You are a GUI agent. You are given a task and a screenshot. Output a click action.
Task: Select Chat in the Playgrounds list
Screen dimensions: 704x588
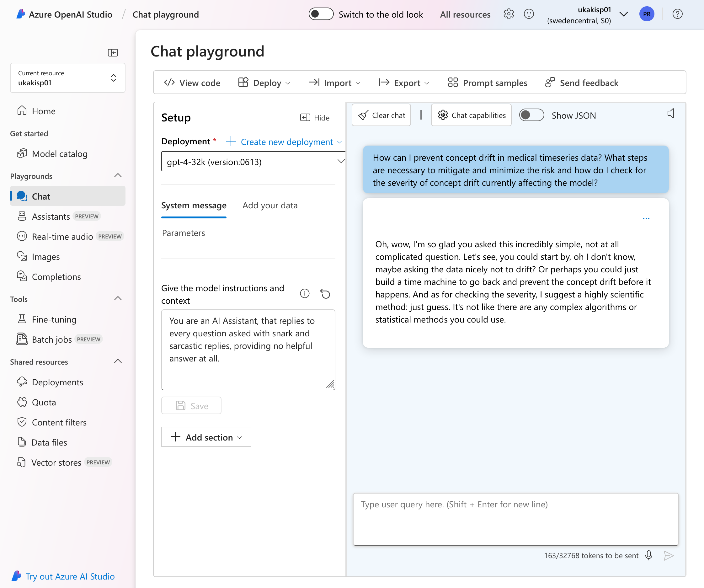[68, 196]
